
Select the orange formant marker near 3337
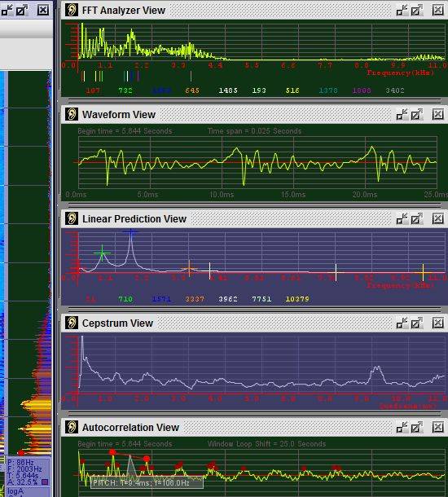[189, 269]
